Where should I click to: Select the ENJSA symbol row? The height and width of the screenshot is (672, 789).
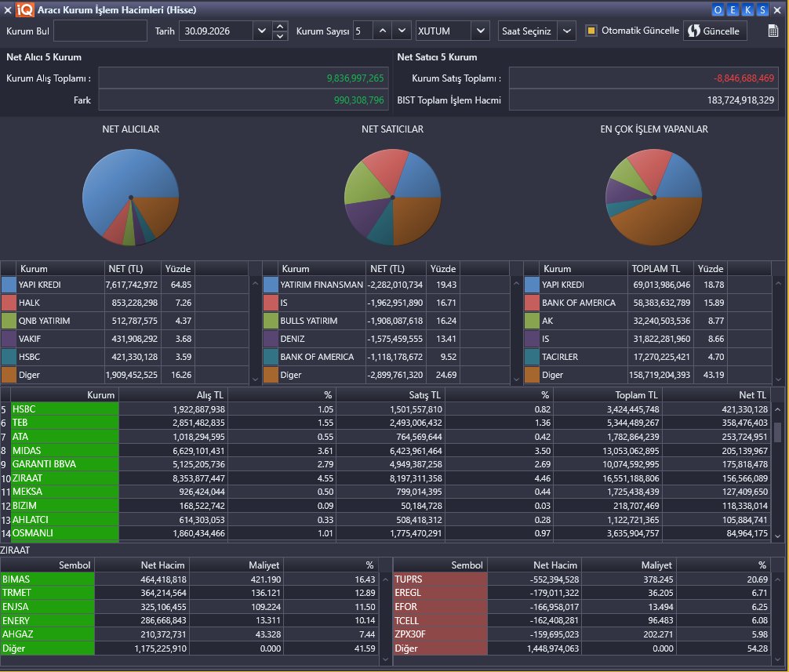point(189,607)
